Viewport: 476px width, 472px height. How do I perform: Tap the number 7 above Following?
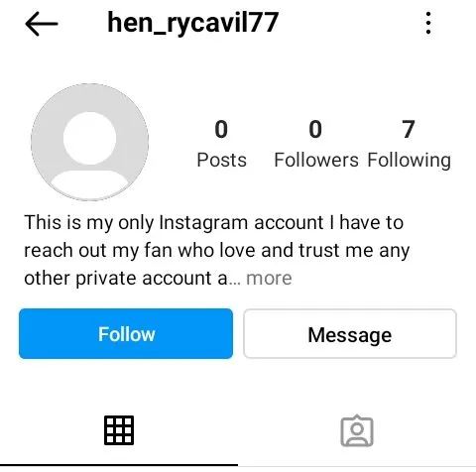point(409,129)
